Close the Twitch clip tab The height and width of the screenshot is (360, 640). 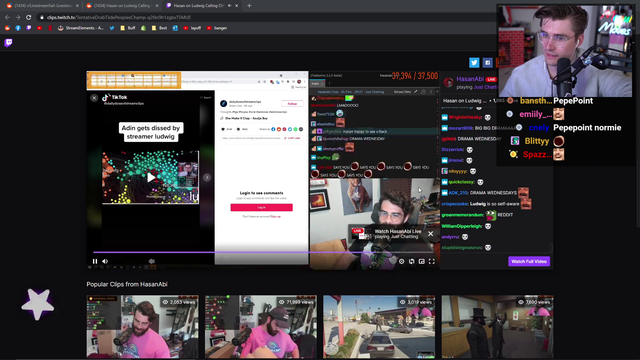coord(236,6)
